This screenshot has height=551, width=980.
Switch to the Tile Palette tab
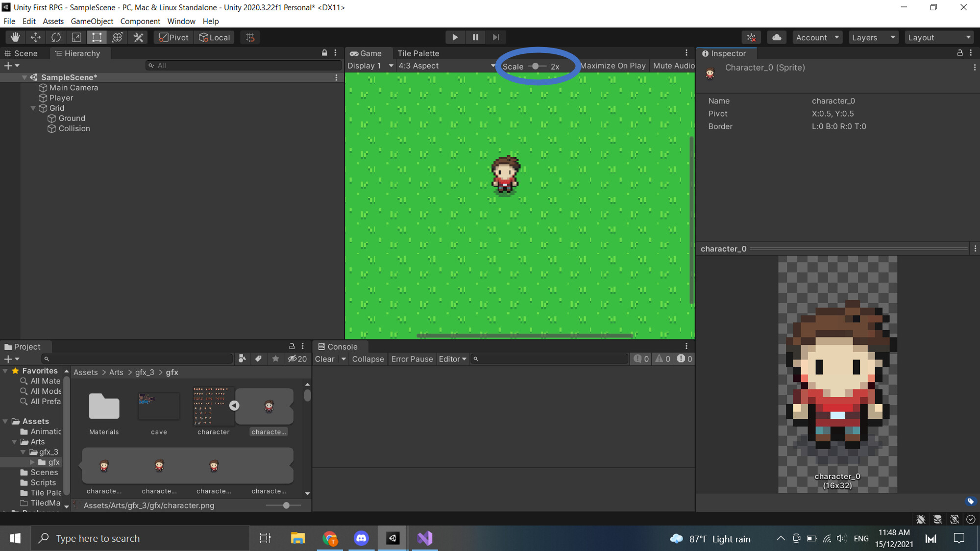417,53
